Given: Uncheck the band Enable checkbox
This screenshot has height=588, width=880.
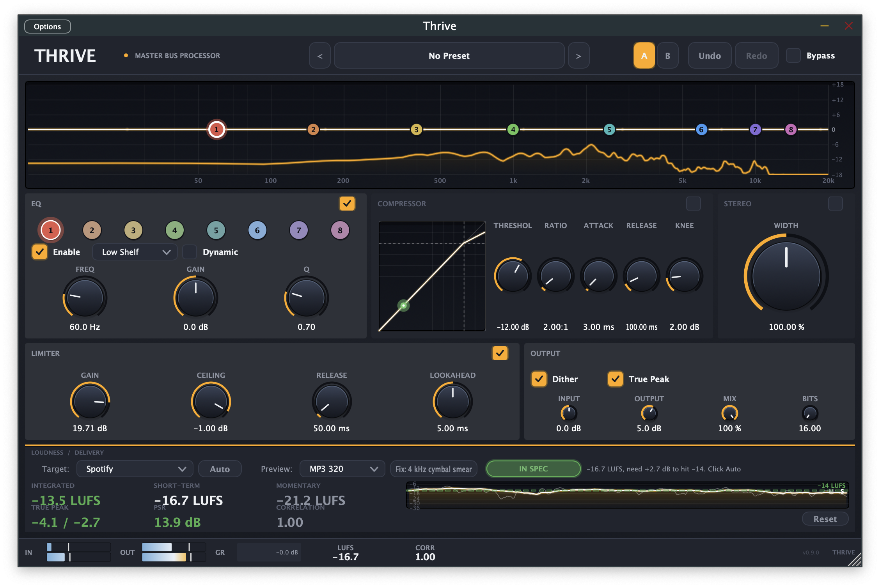Looking at the screenshot, I should pyautogui.click(x=40, y=252).
